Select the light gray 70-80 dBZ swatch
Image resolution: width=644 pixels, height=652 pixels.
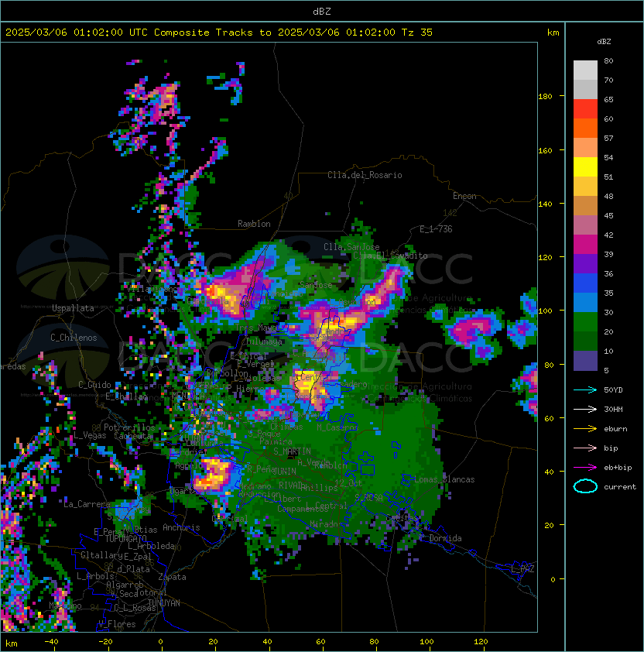click(585, 70)
